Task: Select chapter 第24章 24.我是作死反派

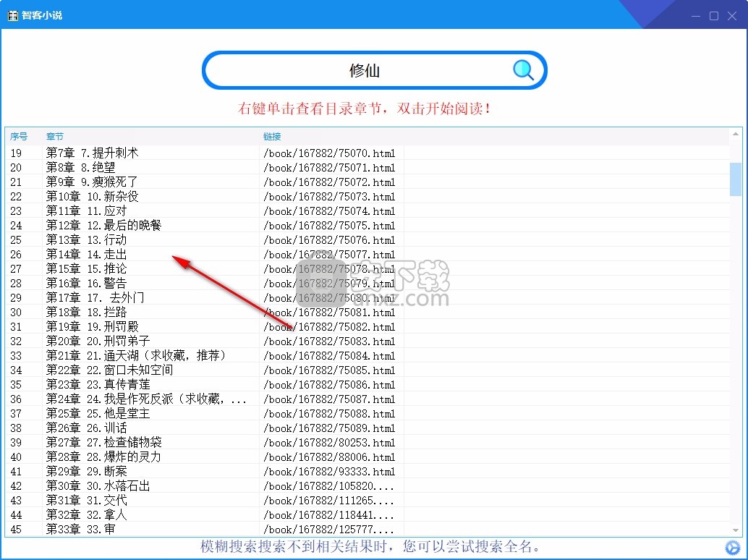Action: pos(146,399)
